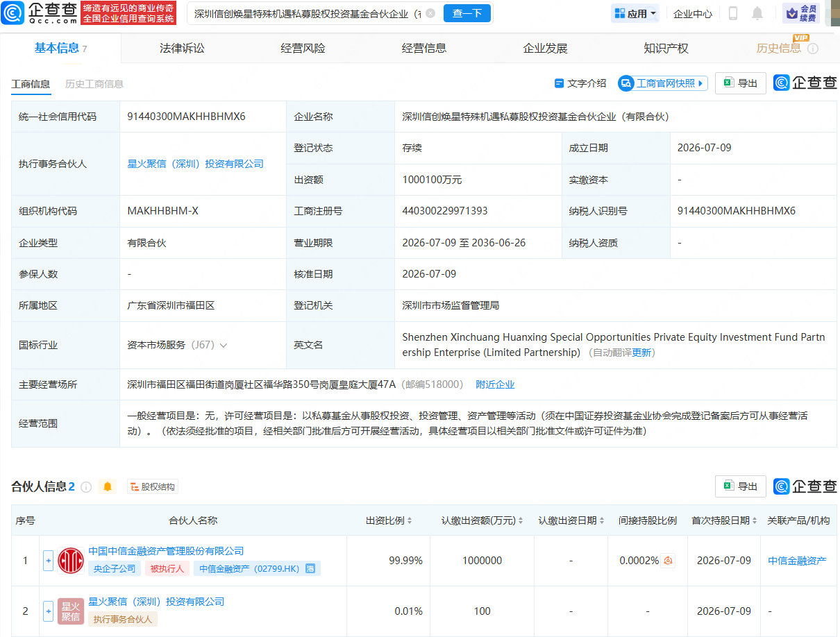Click the 中国中信金融资产 company logo

coord(71,560)
